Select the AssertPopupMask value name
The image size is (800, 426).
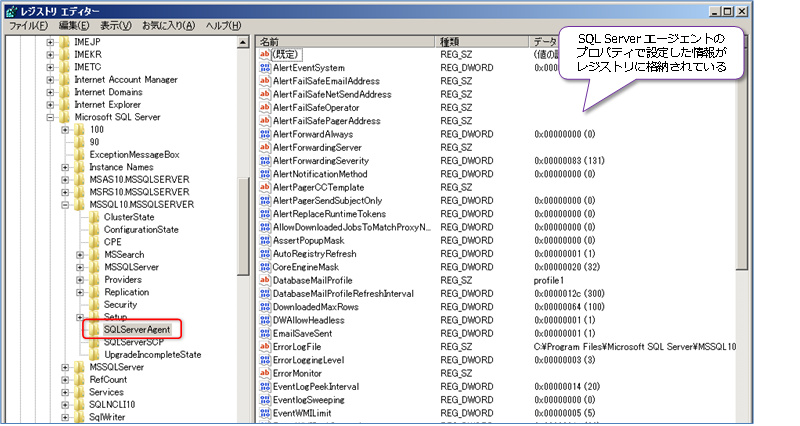click(x=309, y=240)
